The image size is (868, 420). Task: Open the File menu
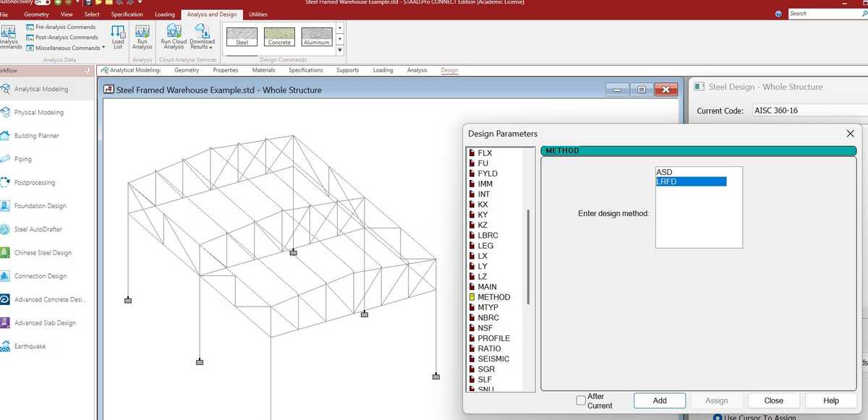click(4, 14)
